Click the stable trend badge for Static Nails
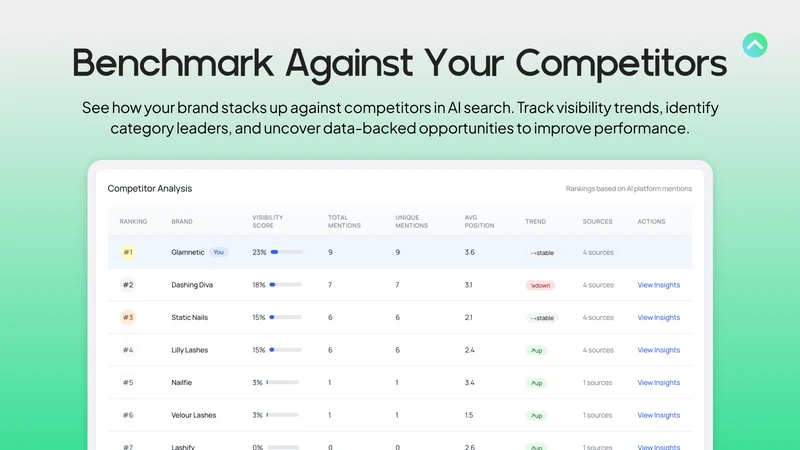 [x=542, y=318]
